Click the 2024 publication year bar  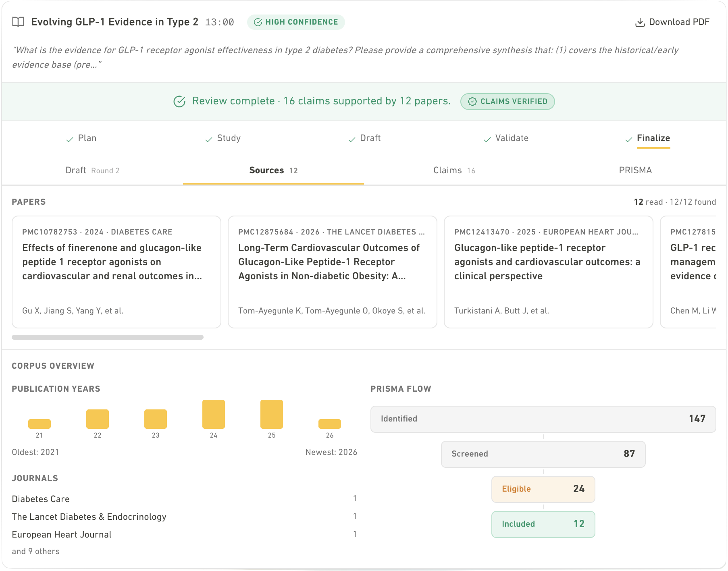point(214,414)
